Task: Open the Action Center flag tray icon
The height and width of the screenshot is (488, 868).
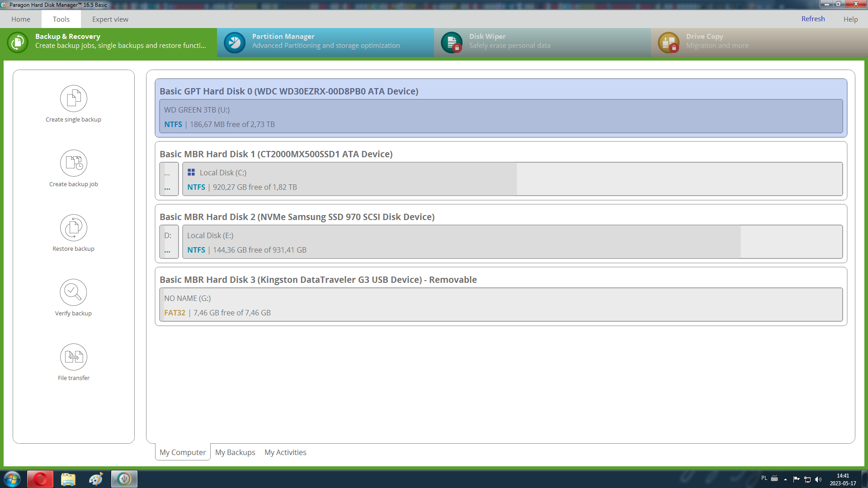Action: 797,479
